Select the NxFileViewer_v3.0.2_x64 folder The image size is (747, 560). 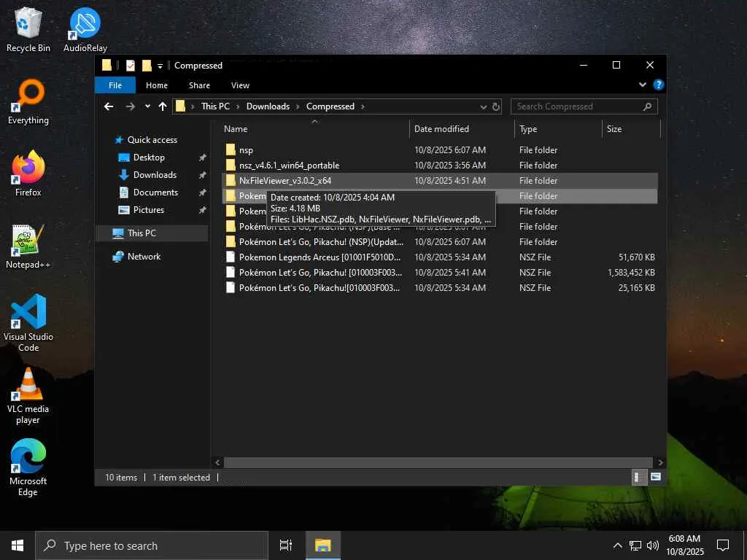pos(440,181)
